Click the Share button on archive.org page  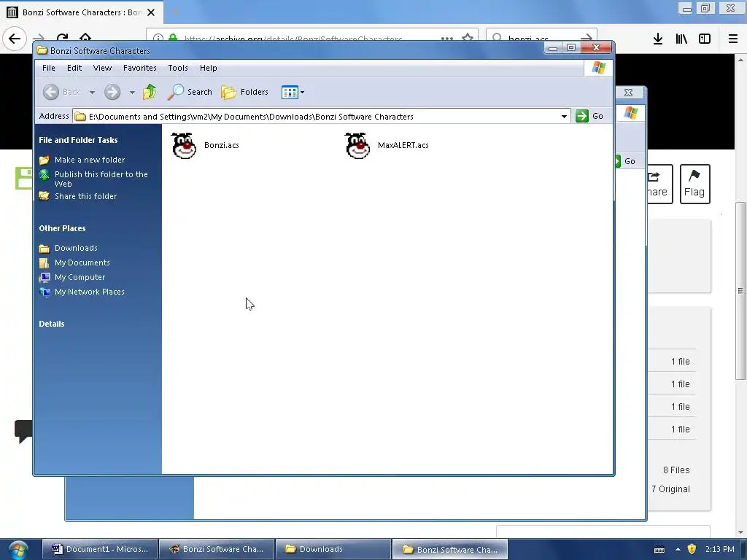(x=659, y=184)
